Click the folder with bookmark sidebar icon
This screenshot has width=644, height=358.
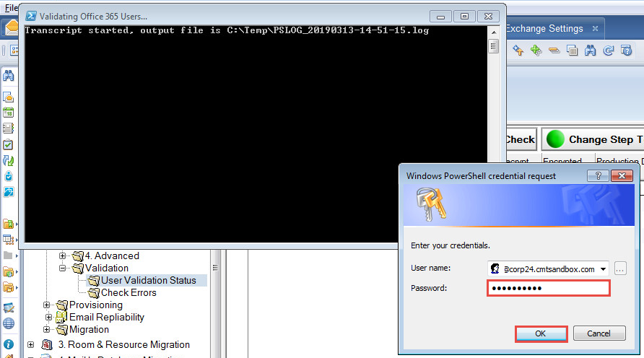[x=8, y=224]
